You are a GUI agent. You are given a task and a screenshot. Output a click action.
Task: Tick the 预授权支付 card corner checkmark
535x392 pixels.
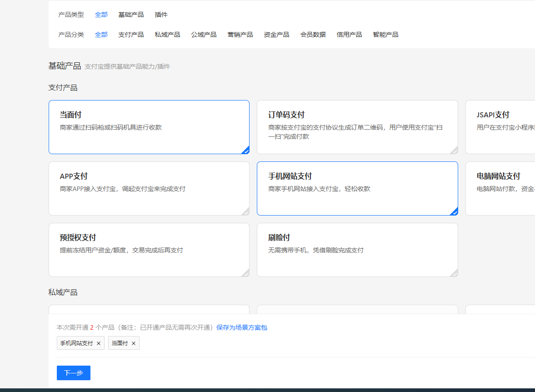(245, 273)
